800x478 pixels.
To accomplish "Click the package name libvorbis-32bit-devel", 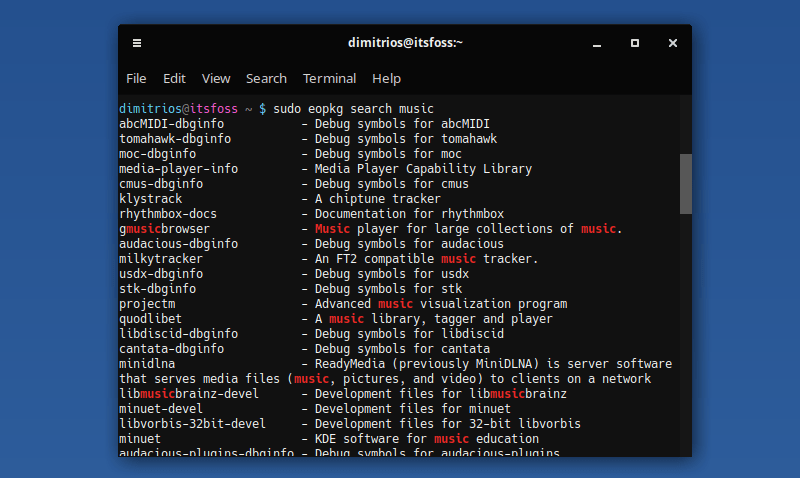I will pyautogui.click(x=192, y=424).
